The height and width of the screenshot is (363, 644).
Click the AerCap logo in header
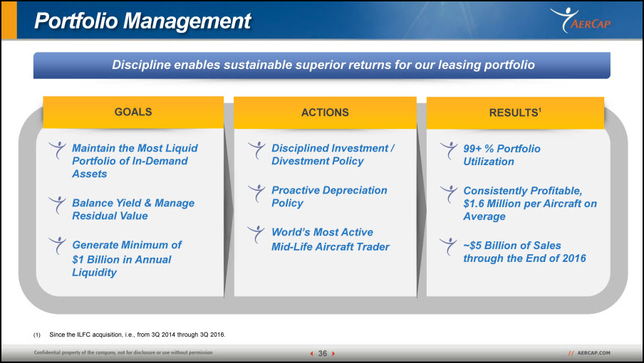(x=580, y=20)
